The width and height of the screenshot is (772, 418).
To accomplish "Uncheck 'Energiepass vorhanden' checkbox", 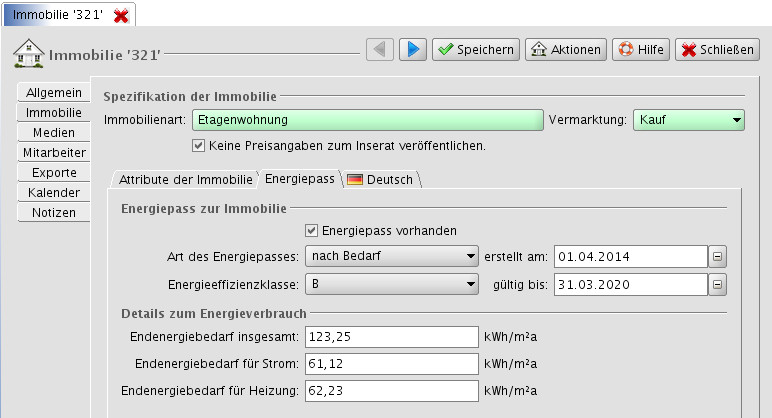I will [312, 231].
